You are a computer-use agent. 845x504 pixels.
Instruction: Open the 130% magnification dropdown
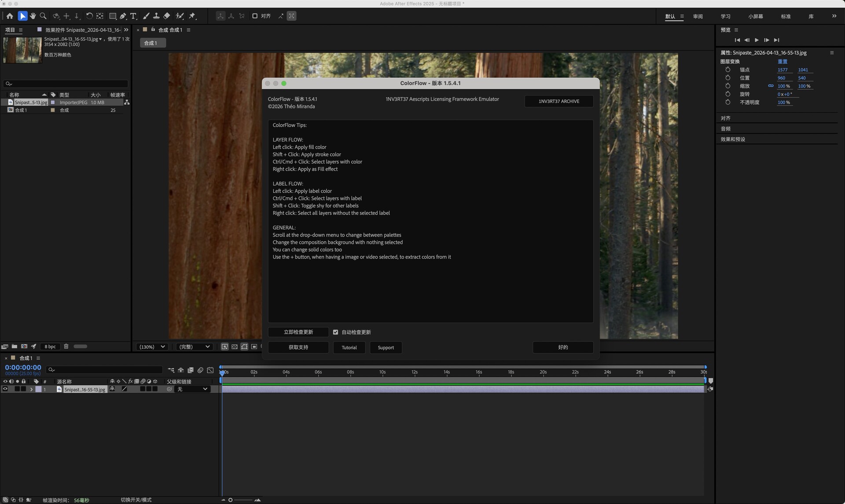pos(152,347)
